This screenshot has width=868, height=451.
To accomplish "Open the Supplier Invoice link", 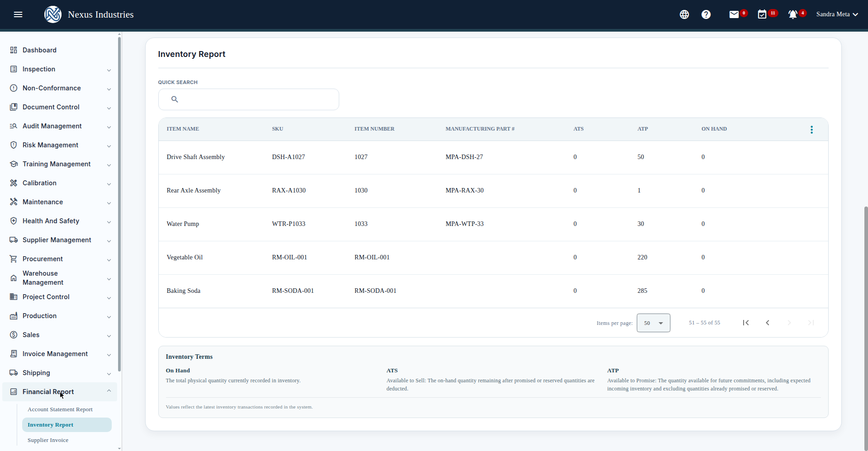I will pos(48,440).
